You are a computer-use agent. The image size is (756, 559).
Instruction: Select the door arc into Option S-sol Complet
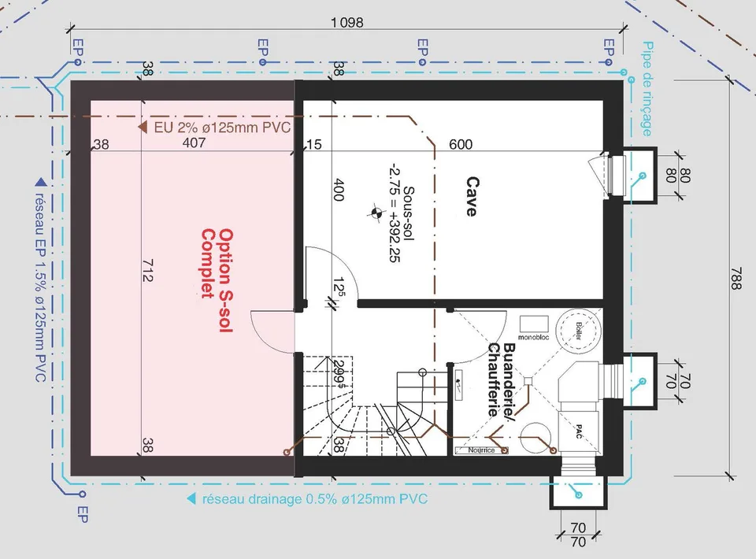273,331
